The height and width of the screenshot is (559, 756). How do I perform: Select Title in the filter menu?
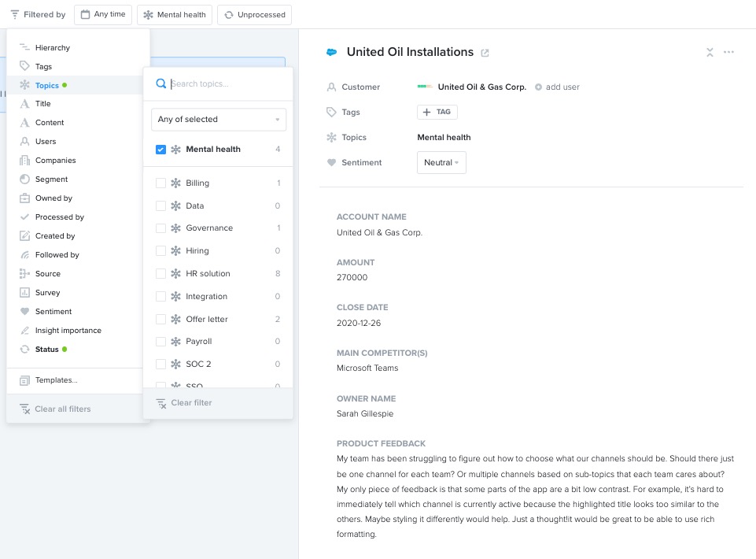(75, 104)
